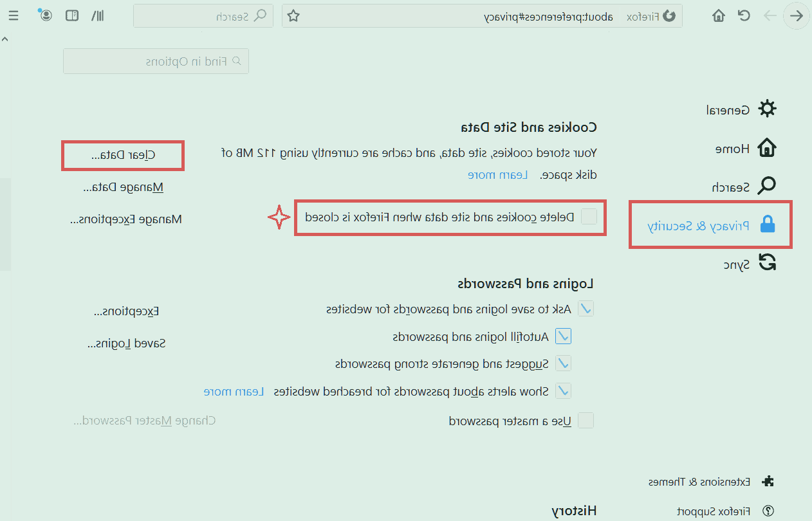The width and height of the screenshot is (812, 521).
Task: Disable Suggest and generate strong passwords
Action: [563, 364]
